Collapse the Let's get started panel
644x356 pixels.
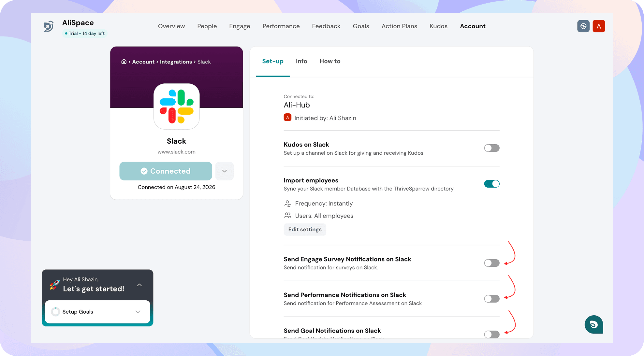(139, 285)
